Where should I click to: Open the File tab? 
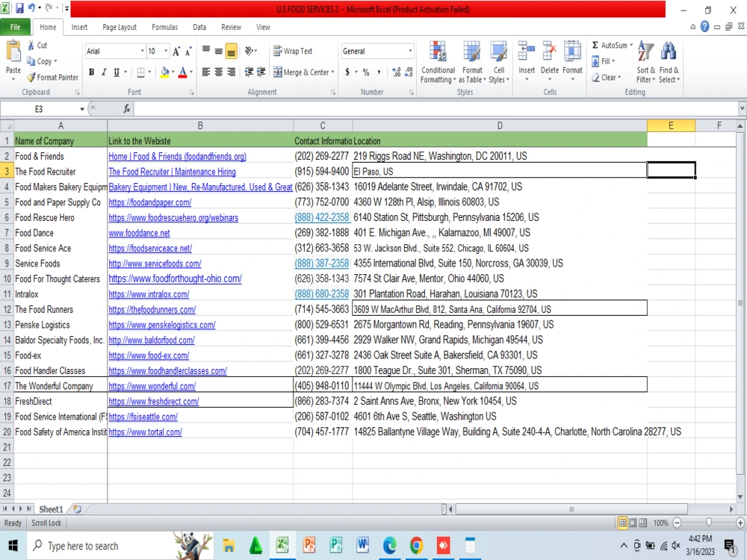pyautogui.click(x=15, y=27)
